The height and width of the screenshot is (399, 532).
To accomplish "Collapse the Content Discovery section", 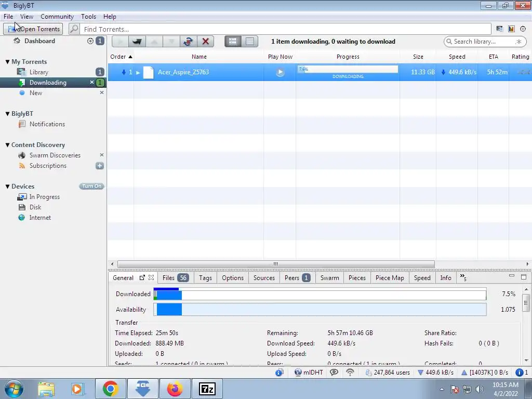I will (x=7, y=145).
